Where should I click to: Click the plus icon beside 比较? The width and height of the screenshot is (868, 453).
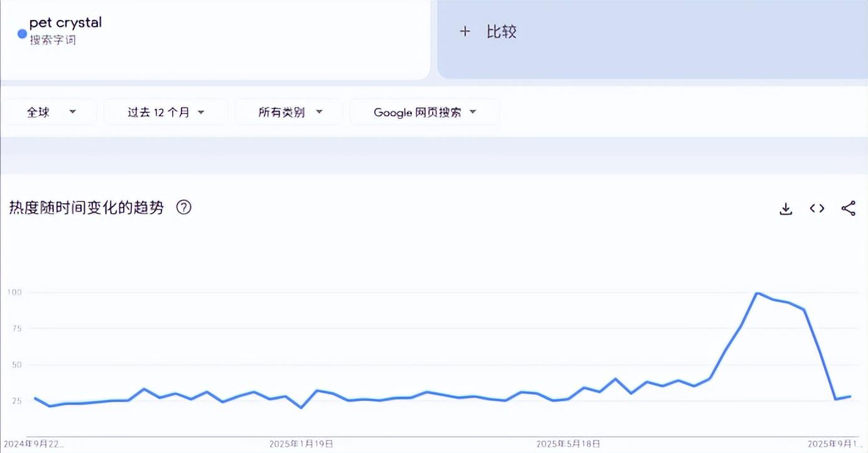point(465,31)
